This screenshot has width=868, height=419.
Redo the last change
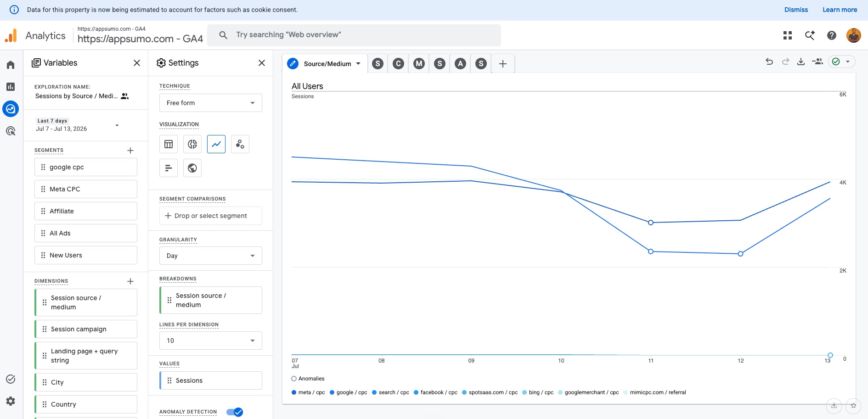tap(785, 61)
